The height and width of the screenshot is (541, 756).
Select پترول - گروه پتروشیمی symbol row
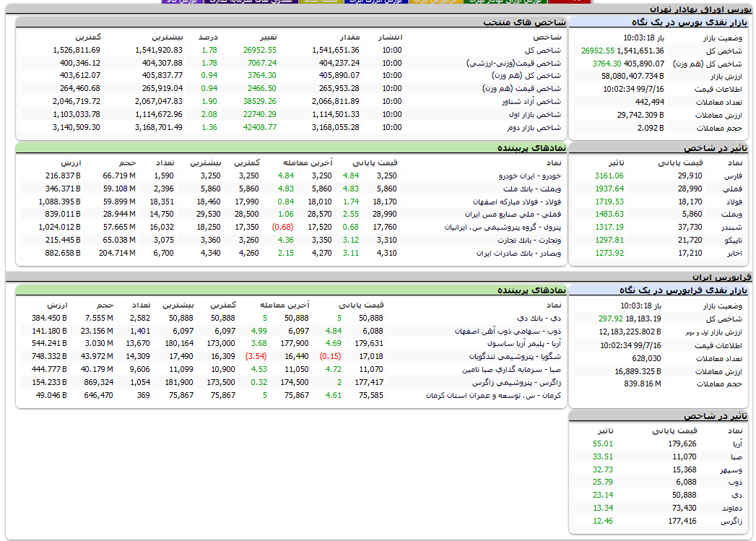click(505, 228)
